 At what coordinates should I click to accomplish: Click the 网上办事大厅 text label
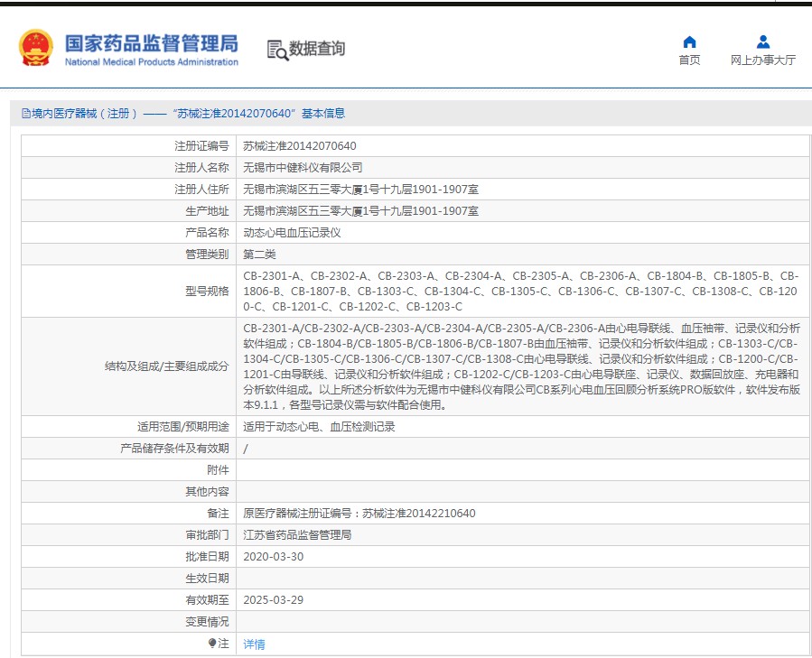tap(763, 60)
